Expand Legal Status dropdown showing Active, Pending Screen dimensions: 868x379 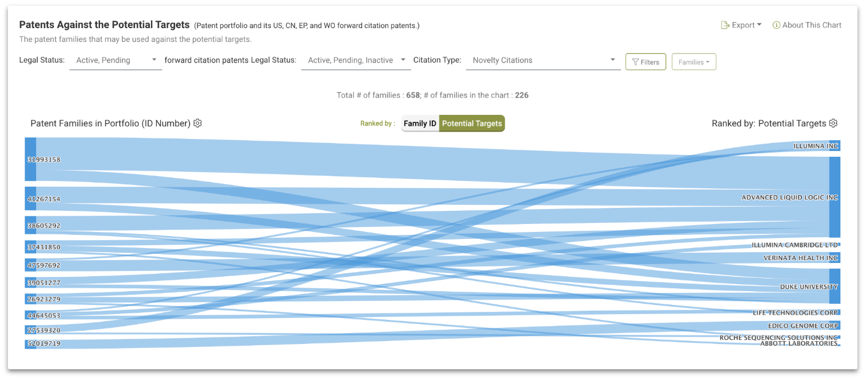(x=116, y=60)
